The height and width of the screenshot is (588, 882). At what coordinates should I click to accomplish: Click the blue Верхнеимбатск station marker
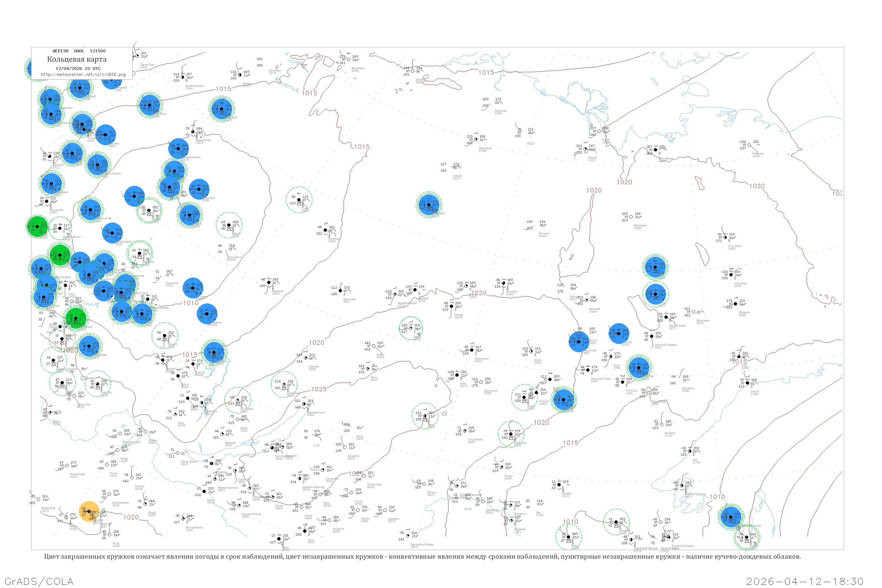178,148
